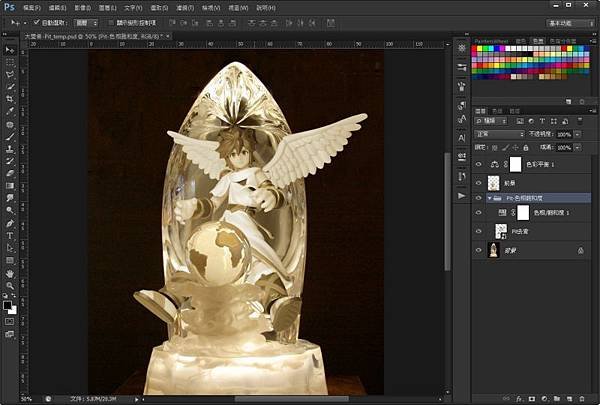
Task: Filter layers by type layers (T icon)
Action: point(542,121)
